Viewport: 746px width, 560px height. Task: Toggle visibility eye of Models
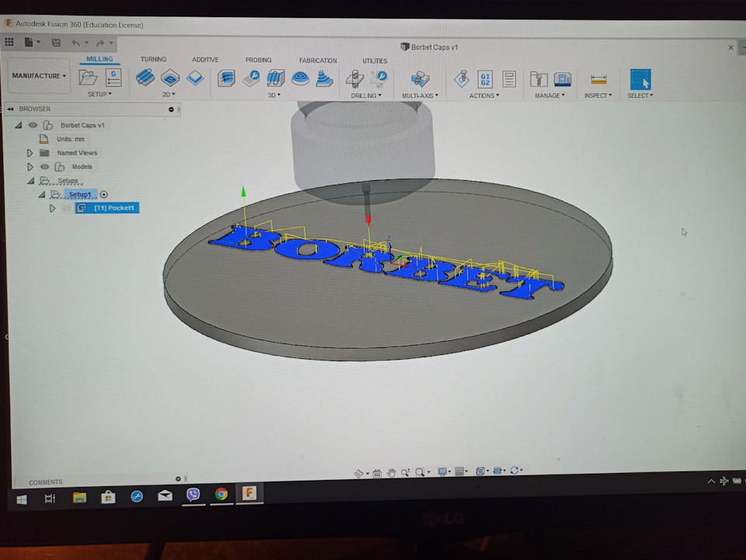pyautogui.click(x=45, y=167)
